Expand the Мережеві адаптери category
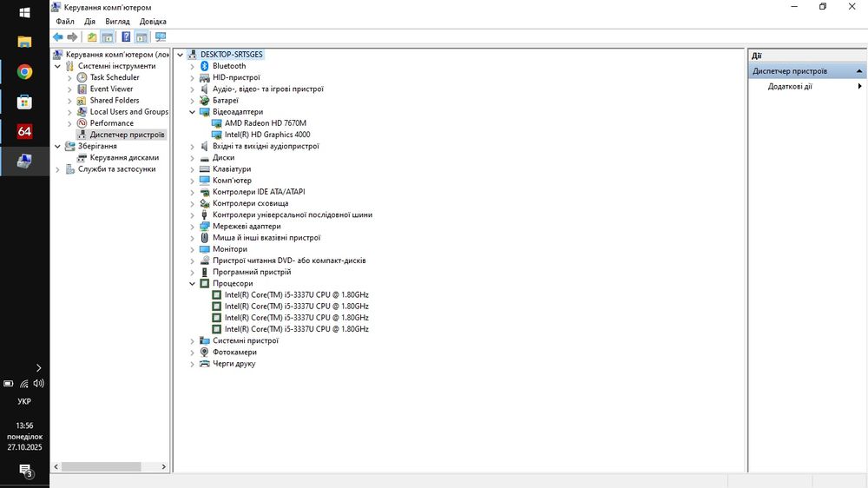Image resolution: width=868 pixels, height=488 pixels. click(192, 227)
